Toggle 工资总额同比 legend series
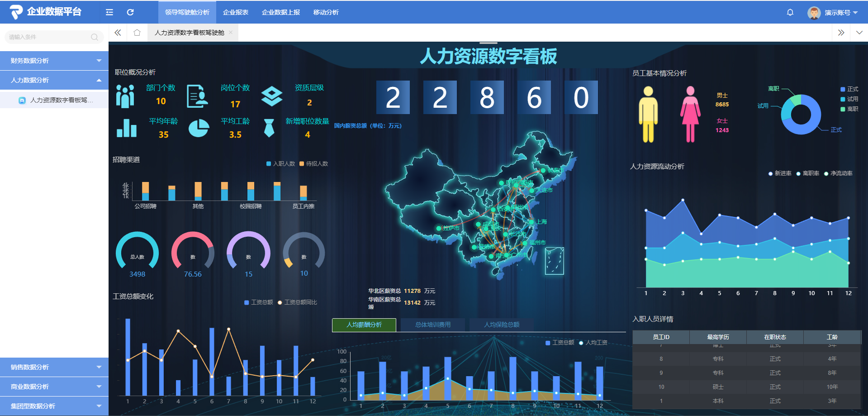868x416 pixels. (x=297, y=302)
